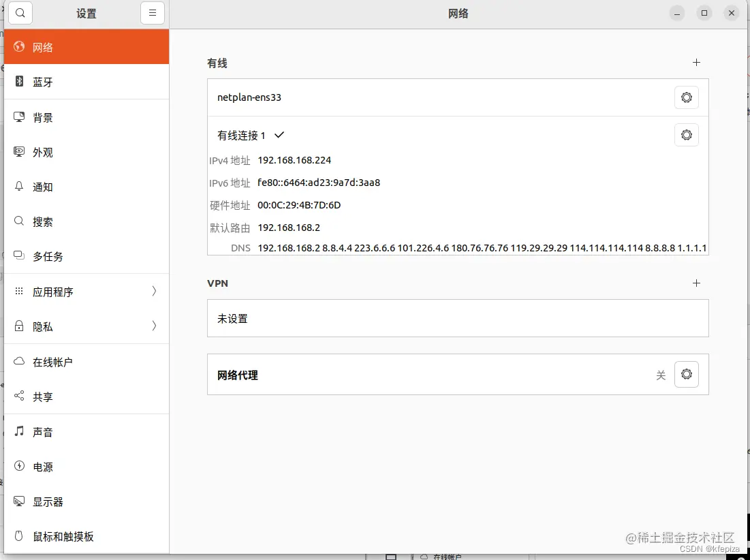Click the search magnifier in the sidebar header

coord(20,12)
